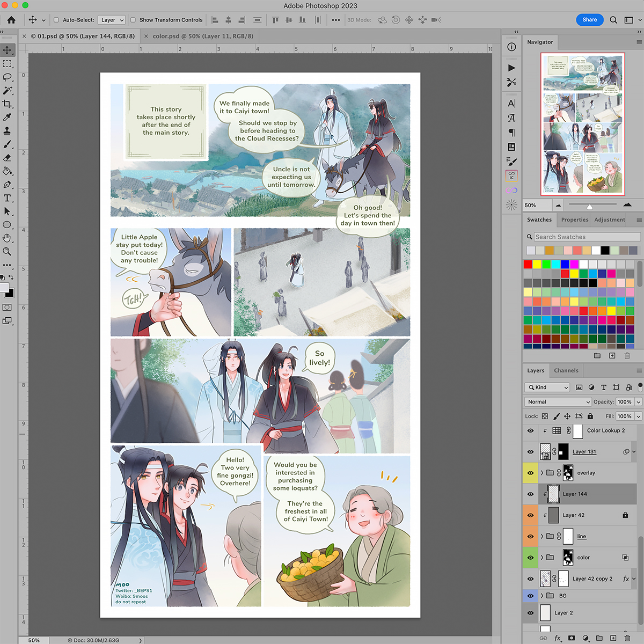Open the Character panel icon

coord(511,104)
